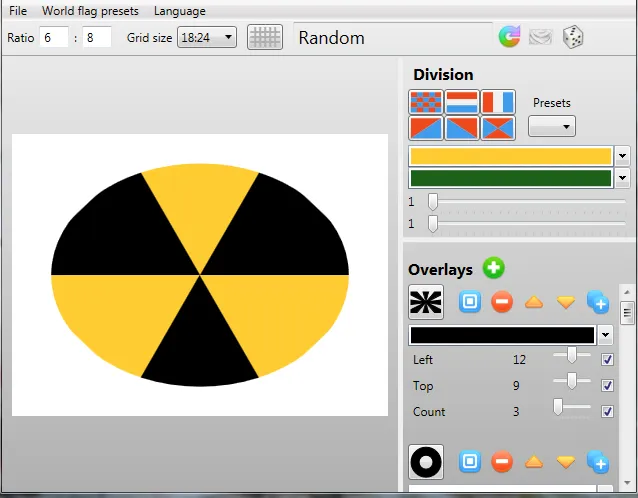Click the flag preview canvas image
Screen dimensions: 638x498
click(200, 275)
